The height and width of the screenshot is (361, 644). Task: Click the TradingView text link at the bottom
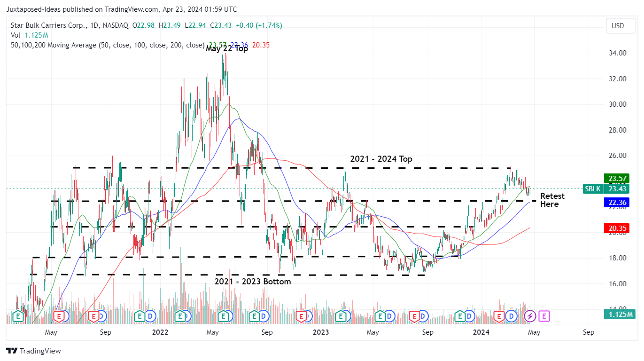pos(41,351)
